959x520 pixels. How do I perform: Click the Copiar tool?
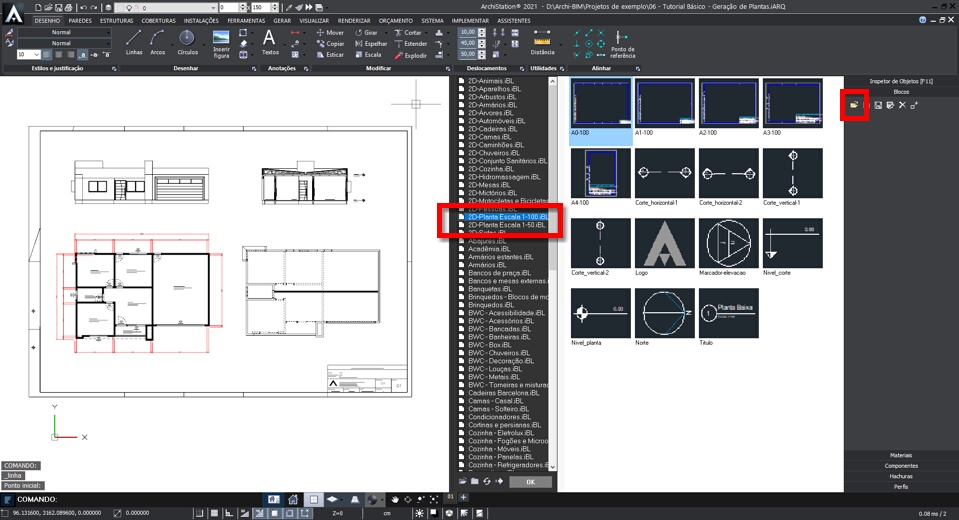click(330, 43)
